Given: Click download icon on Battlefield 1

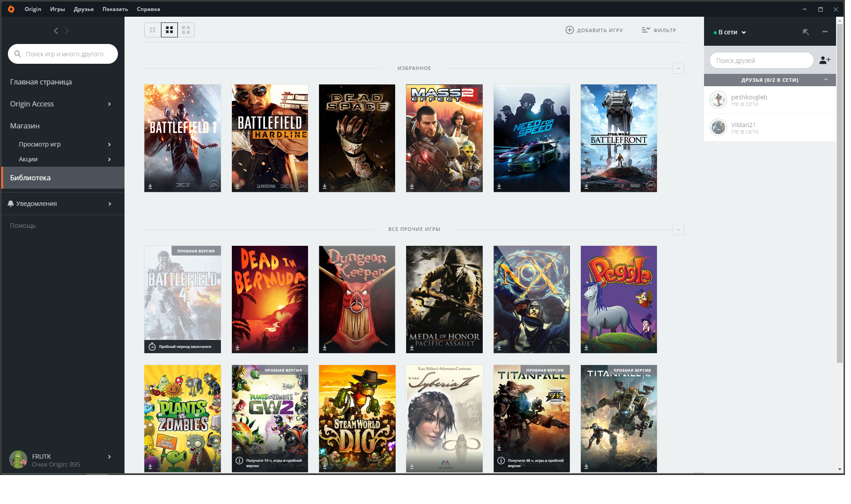Looking at the screenshot, I should (150, 186).
